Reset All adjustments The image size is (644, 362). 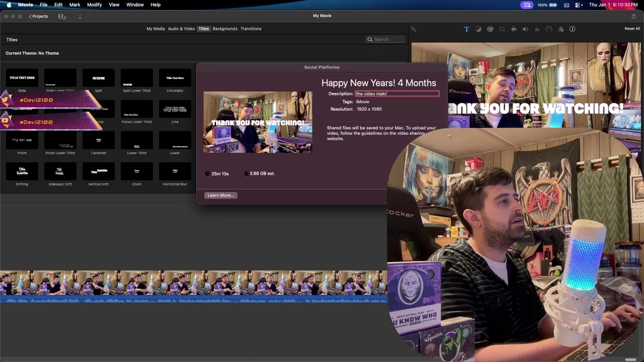[632, 29]
